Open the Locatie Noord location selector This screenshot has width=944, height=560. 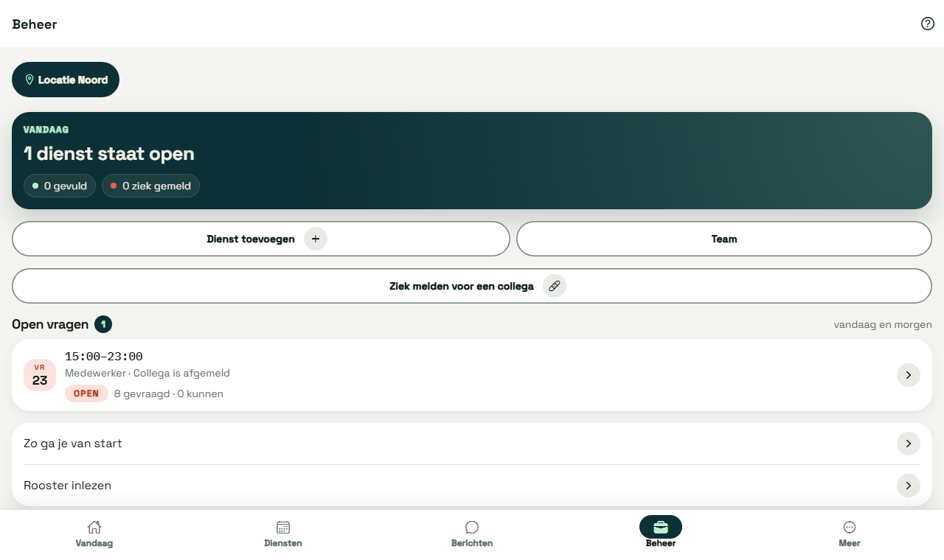pos(66,80)
